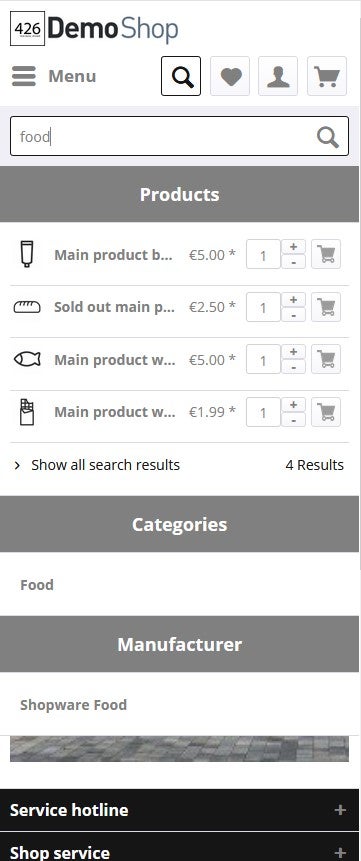
Task: Add fish product to cart
Action: coord(326,359)
